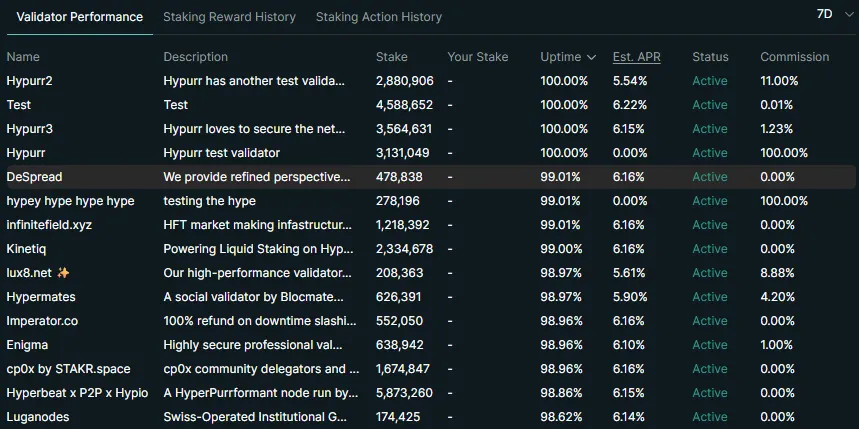The height and width of the screenshot is (429, 859).
Task: Select the Kinetiq validator name
Action: click(26, 249)
